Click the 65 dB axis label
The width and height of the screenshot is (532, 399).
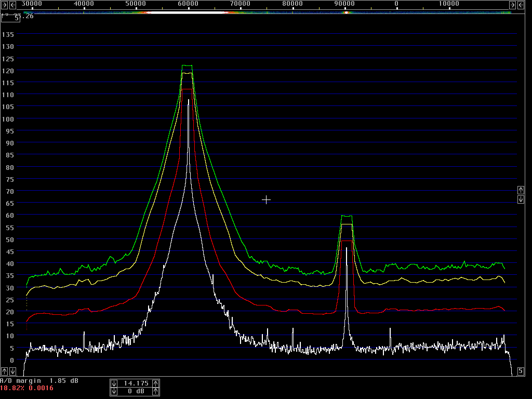tap(10, 203)
